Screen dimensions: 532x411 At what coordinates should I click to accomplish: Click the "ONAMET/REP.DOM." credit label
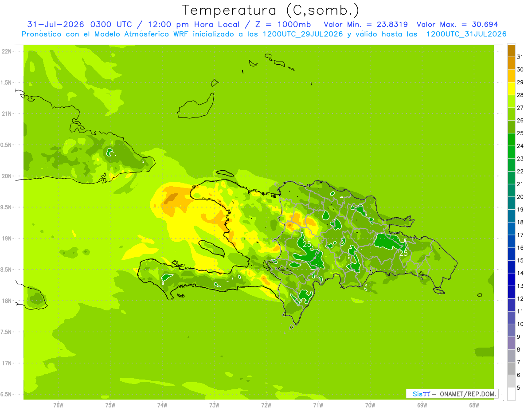tap(468, 394)
